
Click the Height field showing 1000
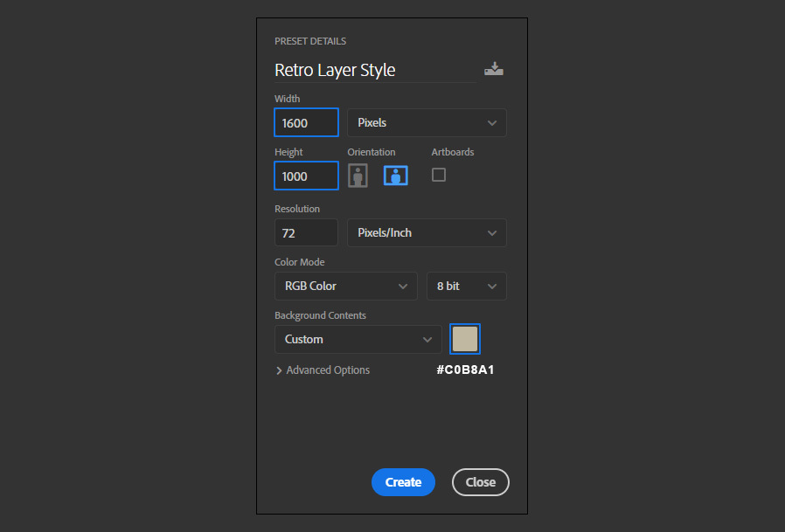click(306, 176)
